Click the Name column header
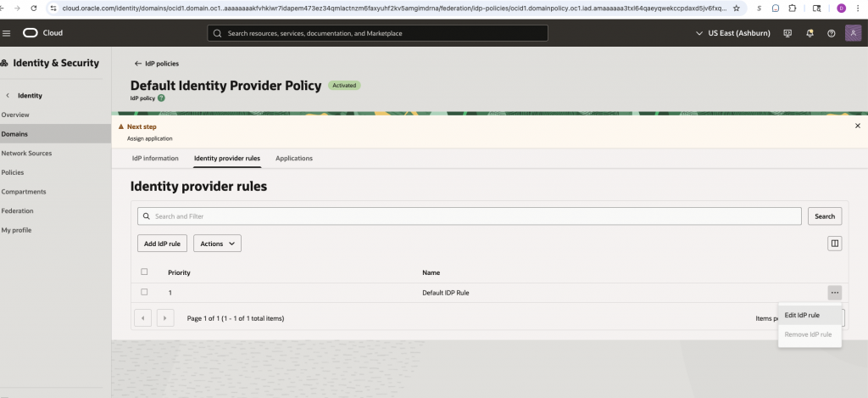This screenshot has width=868, height=398. click(431, 272)
